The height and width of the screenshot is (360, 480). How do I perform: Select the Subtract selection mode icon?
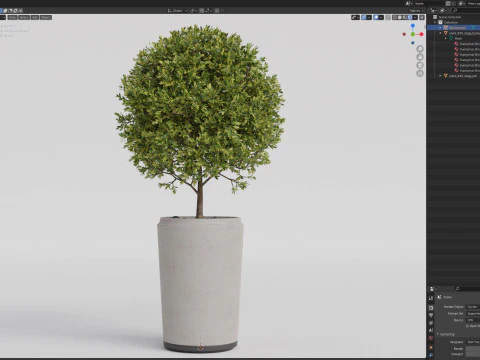[x=10, y=11]
